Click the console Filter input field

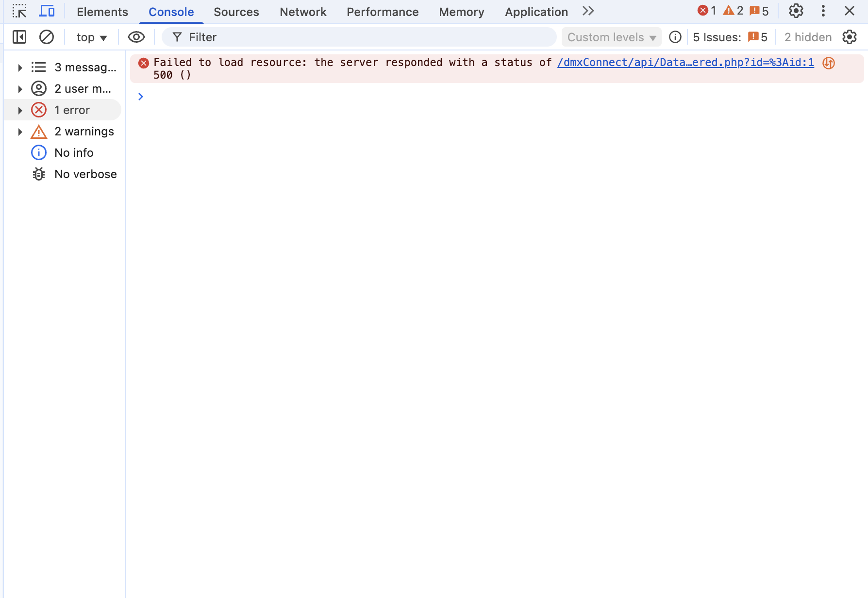click(359, 37)
